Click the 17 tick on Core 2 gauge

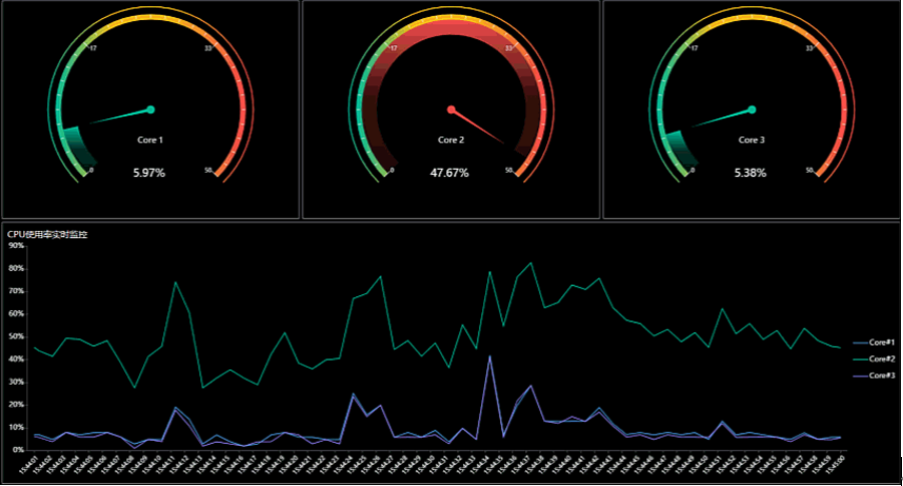click(x=394, y=48)
